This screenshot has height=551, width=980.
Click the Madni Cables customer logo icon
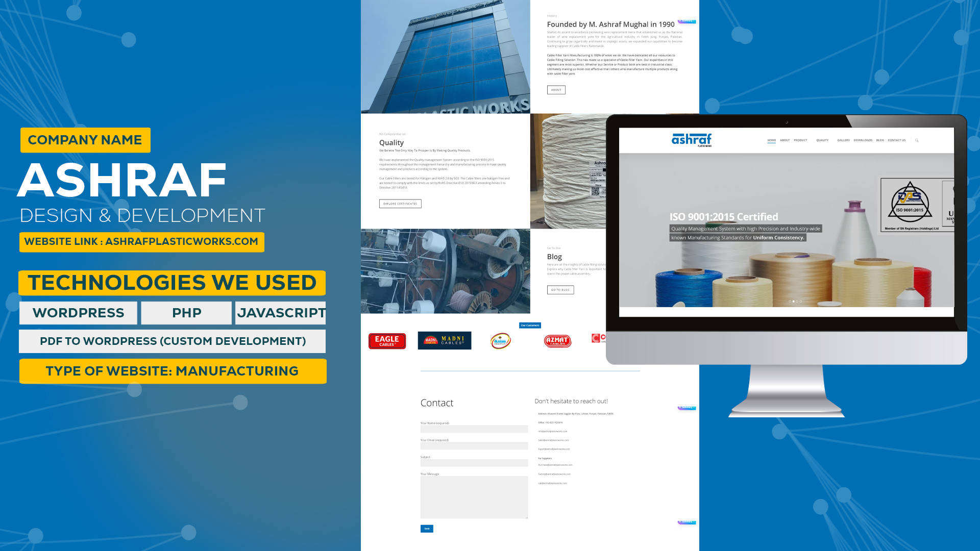tap(444, 340)
